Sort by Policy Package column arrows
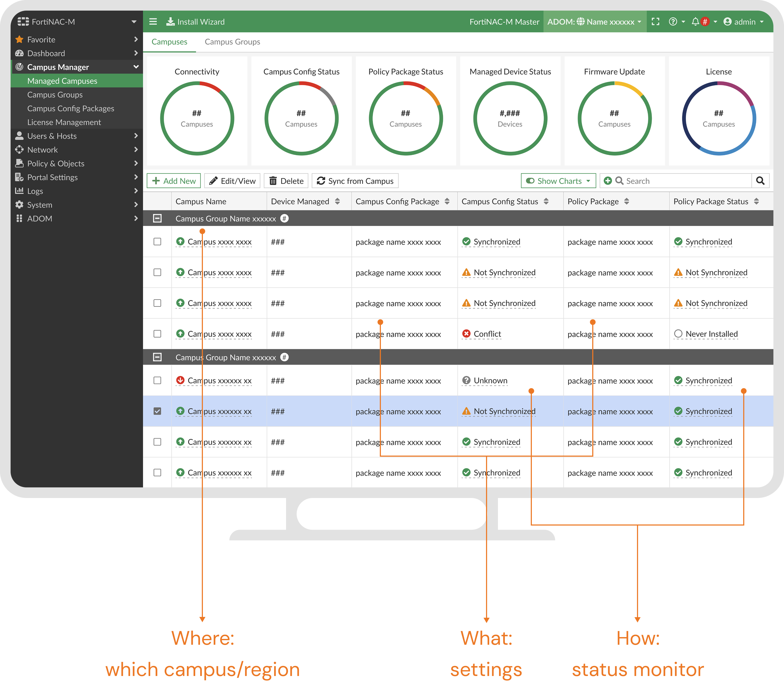The width and height of the screenshot is (784, 685). (x=626, y=202)
